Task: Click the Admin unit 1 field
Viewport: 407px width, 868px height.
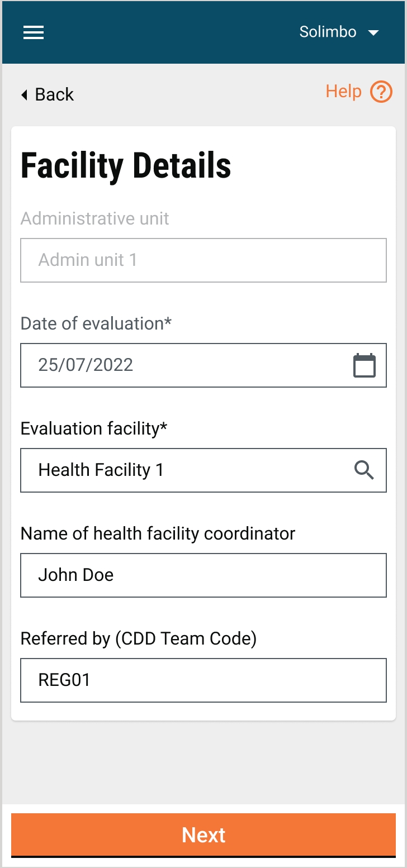Action: pyautogui.click(x=203, y=260)
